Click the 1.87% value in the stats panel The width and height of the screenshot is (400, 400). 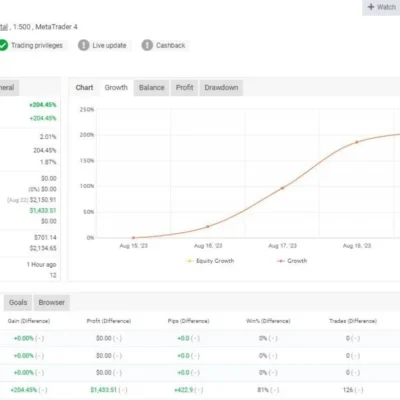(48, 162)
